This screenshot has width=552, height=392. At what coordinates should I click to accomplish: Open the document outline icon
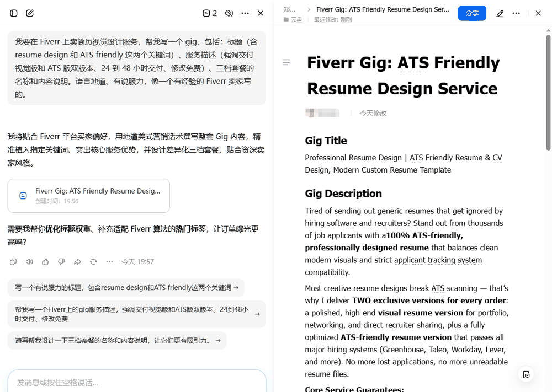(x=286, y=62)
